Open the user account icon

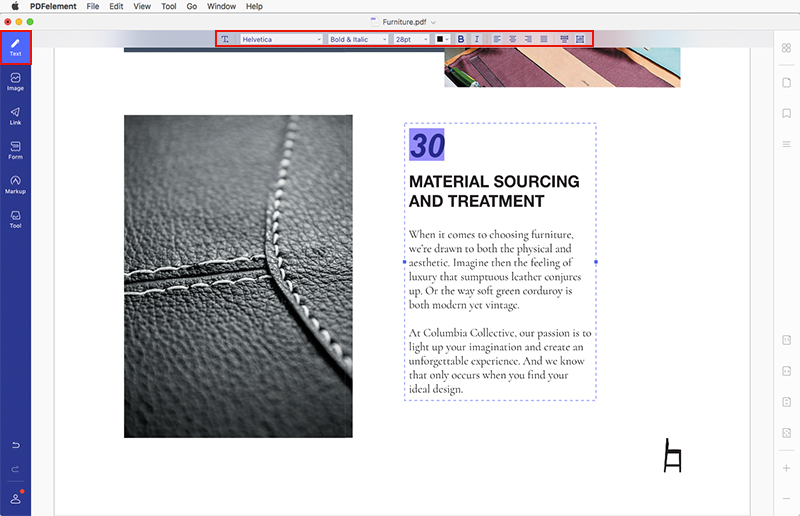pos(15,497)
